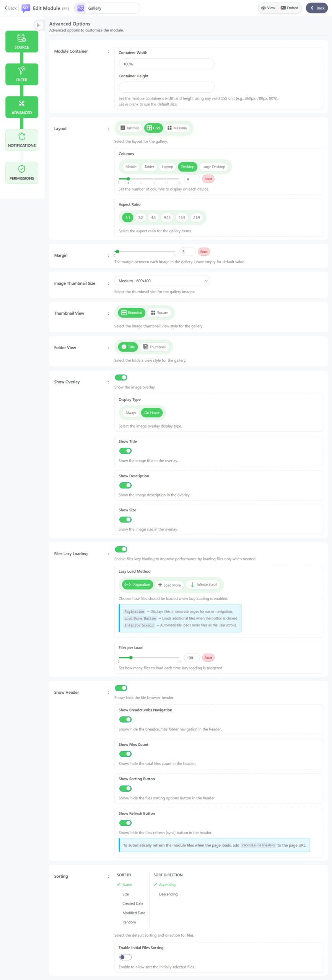This screenshot has width=332, height=980.
Task: Click the Margin slider handle
Action: (117, 252)
